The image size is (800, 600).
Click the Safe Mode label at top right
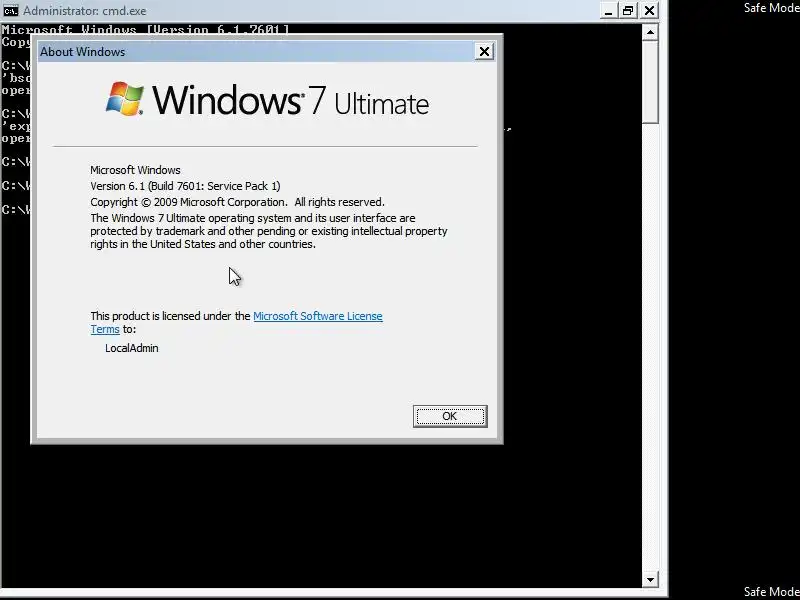(771, 8)
